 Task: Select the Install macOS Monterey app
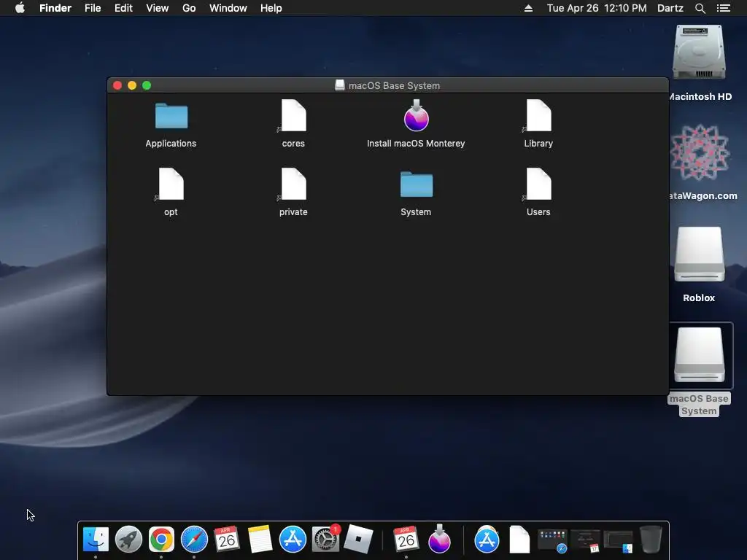[x=417, y=115]
